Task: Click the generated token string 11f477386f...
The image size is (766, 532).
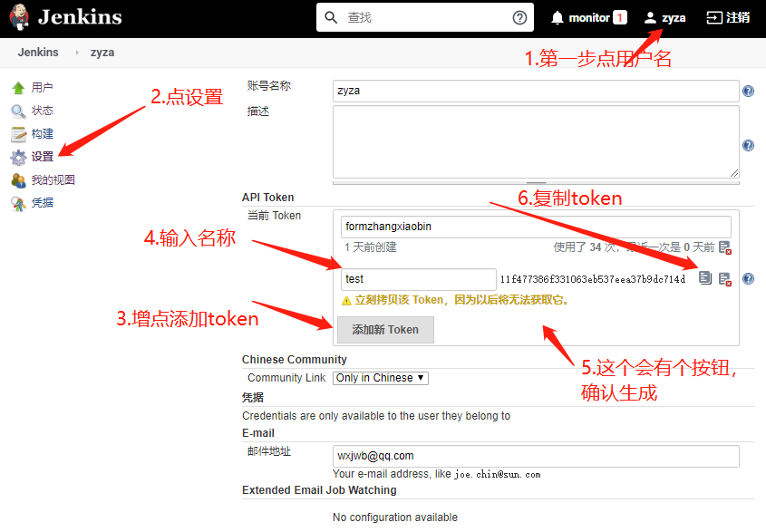Action: point(593,279)
